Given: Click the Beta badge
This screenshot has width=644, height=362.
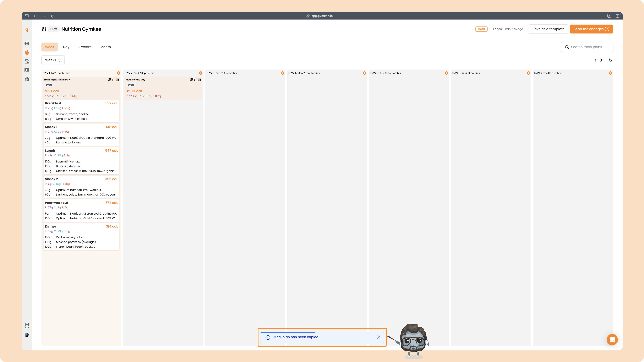Looking at the screenshot, I should click(481, 29).
